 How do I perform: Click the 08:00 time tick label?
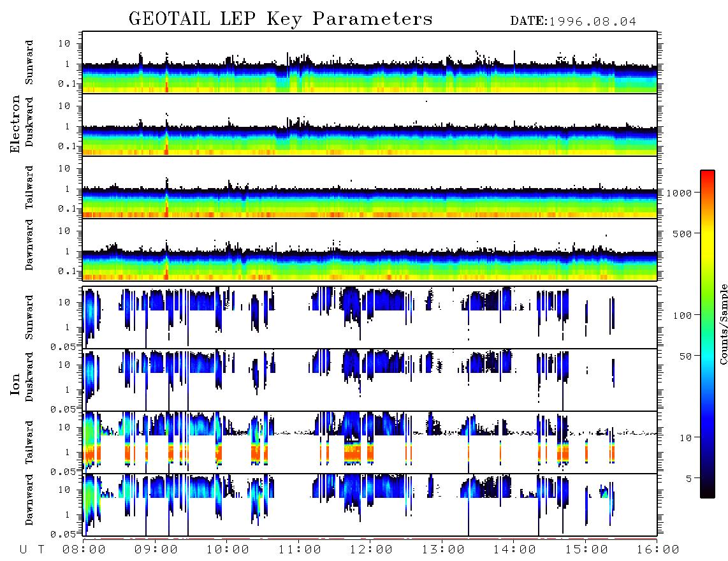click(x=84, y=550)
